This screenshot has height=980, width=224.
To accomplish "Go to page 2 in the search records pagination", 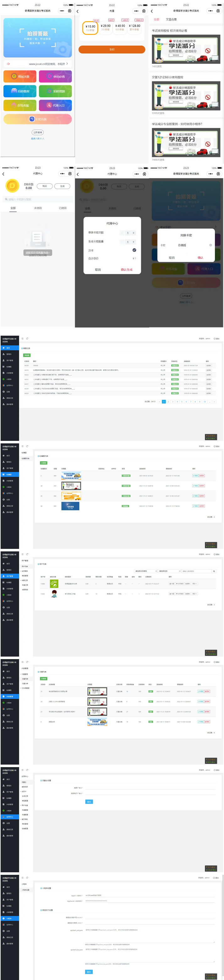I will click(x=168, y=401).
